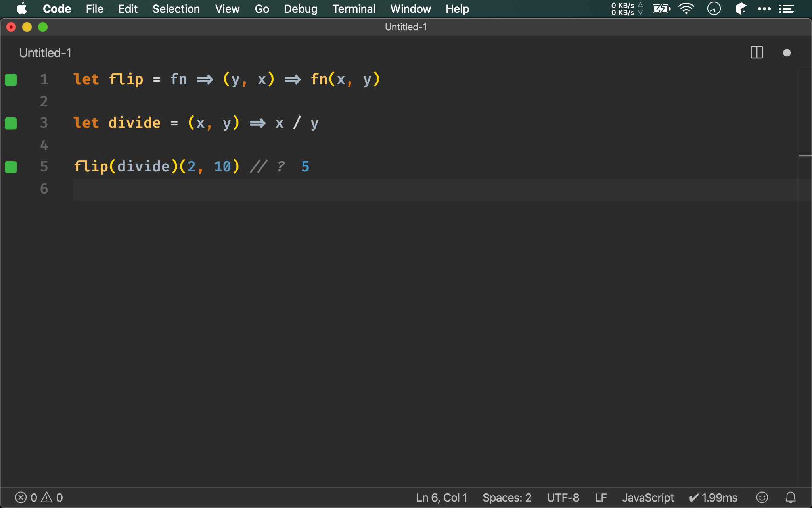Click line number 3 in the gutter
This screenshot has width=812, height=508.
tap(44, 123)
